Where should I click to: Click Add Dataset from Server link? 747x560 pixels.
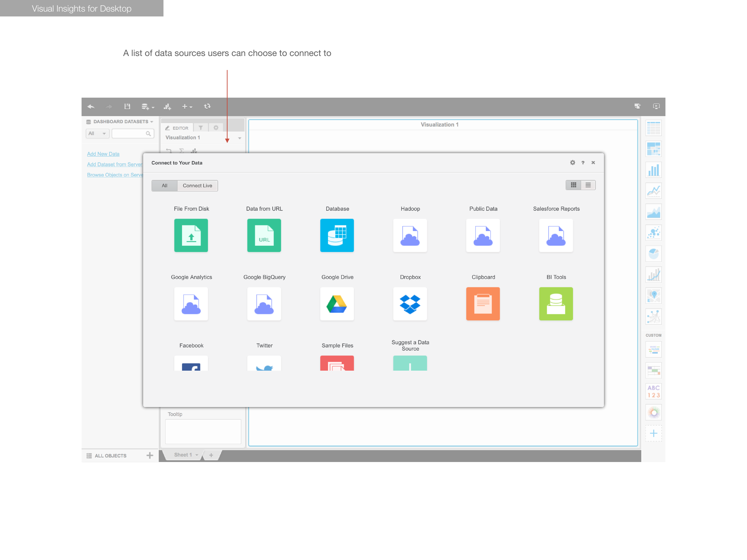pos(115,164)
